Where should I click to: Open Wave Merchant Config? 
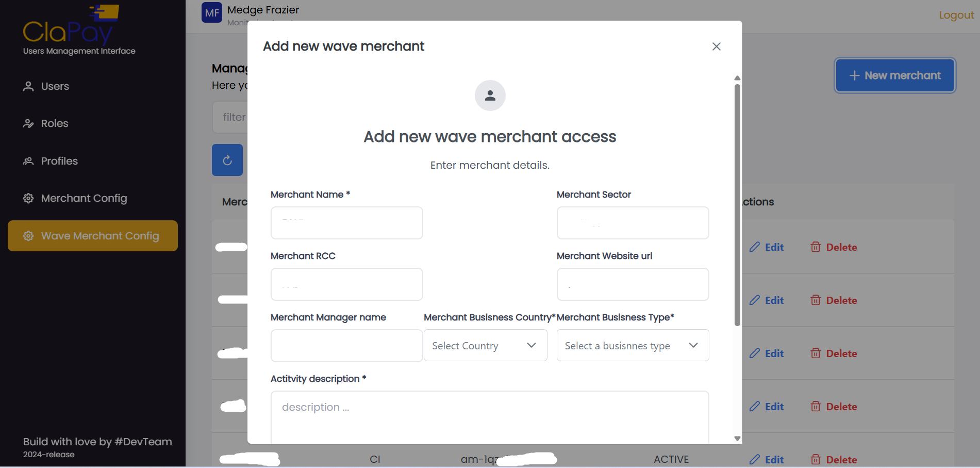point(99,236)
